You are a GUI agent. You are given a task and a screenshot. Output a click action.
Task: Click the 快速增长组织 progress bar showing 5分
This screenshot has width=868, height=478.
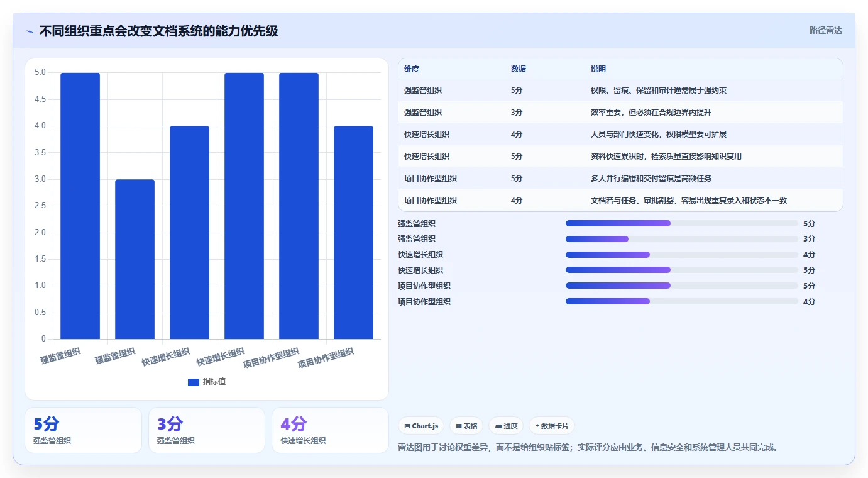click(681, 270)
